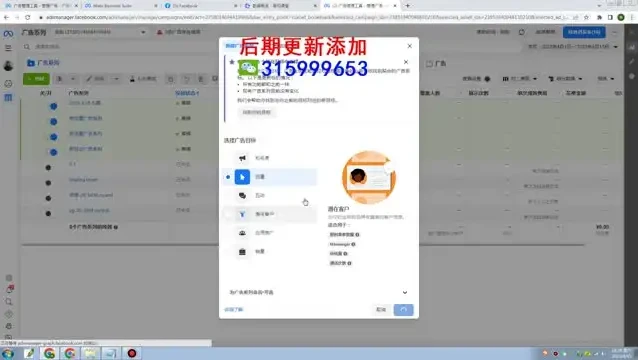Toggle the first campaign row switch
Viewport: 638px width, 360px height.
point(53,106)
